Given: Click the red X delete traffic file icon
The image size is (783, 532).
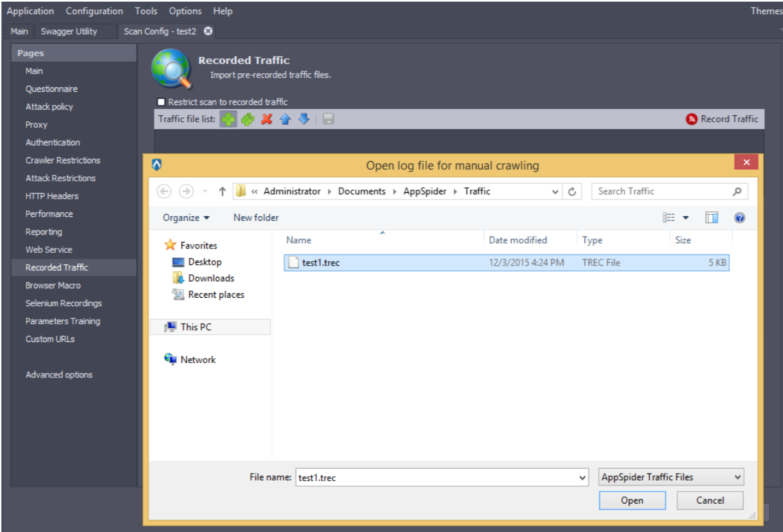Looking at the screenshot, I should (266, 119).
